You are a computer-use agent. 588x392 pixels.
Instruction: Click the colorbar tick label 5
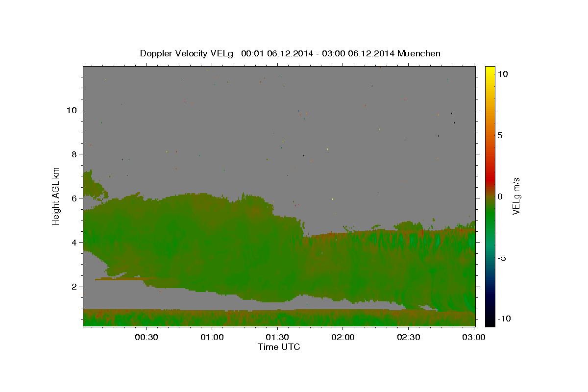click(500, 135)
